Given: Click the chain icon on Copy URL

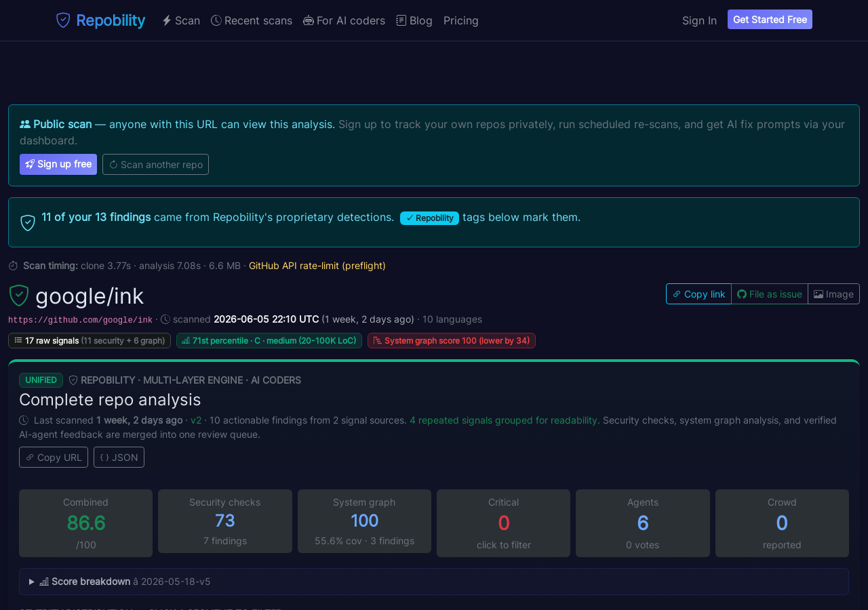Looking at the screenshot, I should point(30,457).
